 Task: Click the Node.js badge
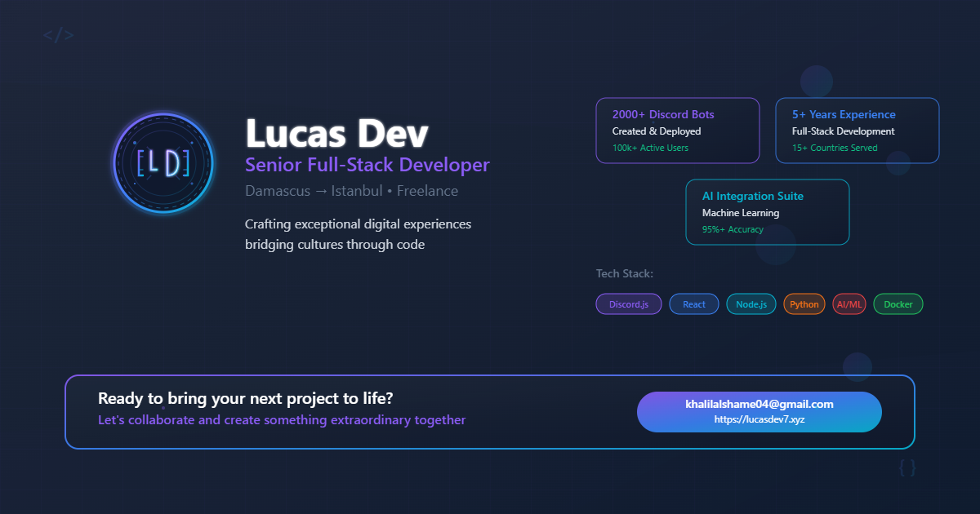tap(751, 304)
